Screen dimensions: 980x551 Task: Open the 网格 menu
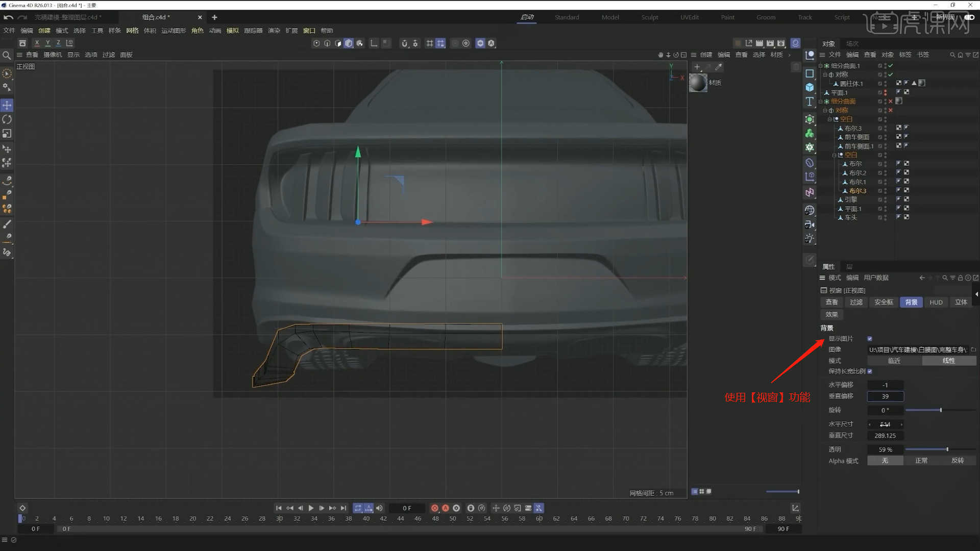(132, 31)
